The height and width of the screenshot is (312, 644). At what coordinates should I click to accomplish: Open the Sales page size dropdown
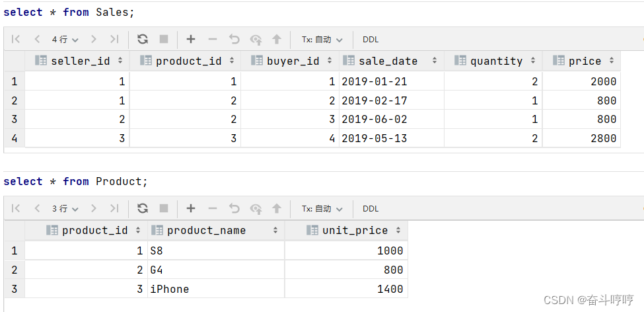tap(65, 39)
